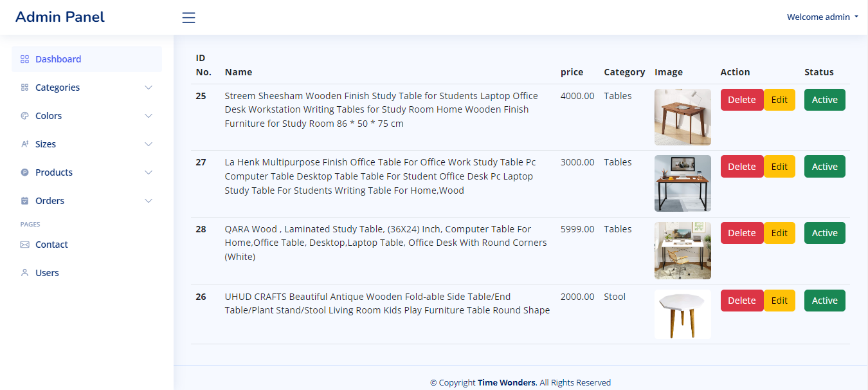Toggle Active status for product 25
This screenshot has width=868, height=390.
[825, 100]
